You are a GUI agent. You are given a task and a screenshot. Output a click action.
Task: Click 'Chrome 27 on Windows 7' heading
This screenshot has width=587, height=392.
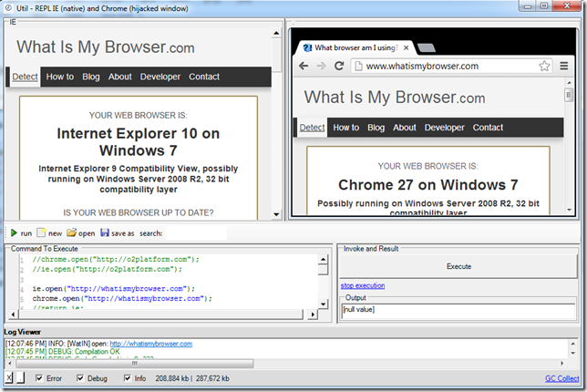[x=427, y=185]
